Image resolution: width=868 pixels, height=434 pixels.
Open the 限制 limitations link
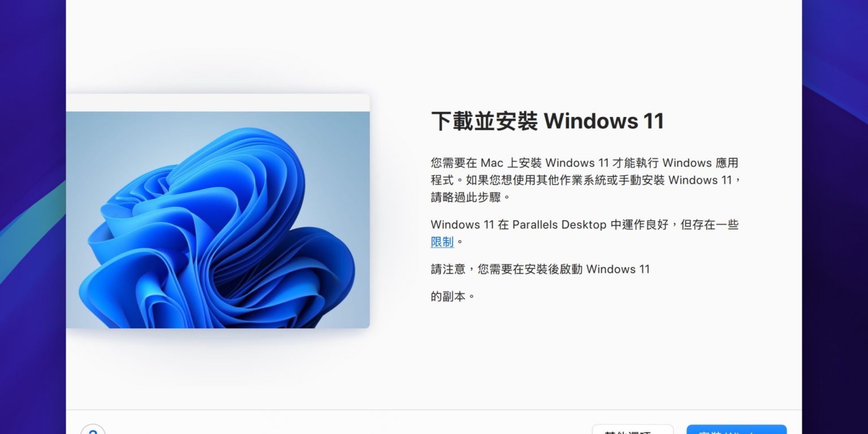point(442,242)
